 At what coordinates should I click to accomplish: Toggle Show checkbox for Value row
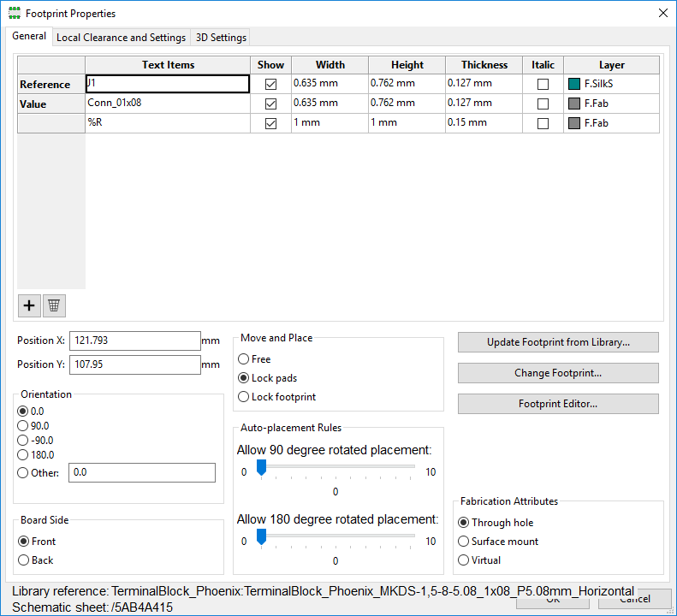click(271, 104)
